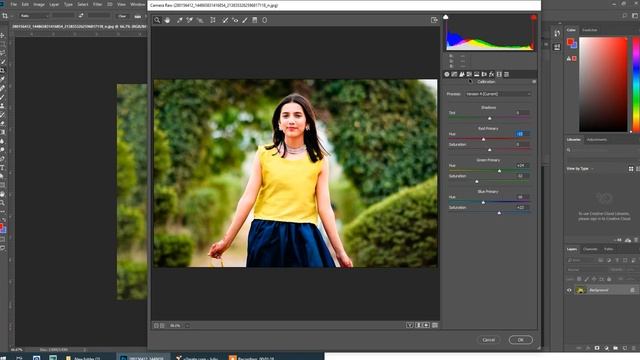Click the Red Primary Hue value field
Screen dimensions: 640x360
pos(522,134)
